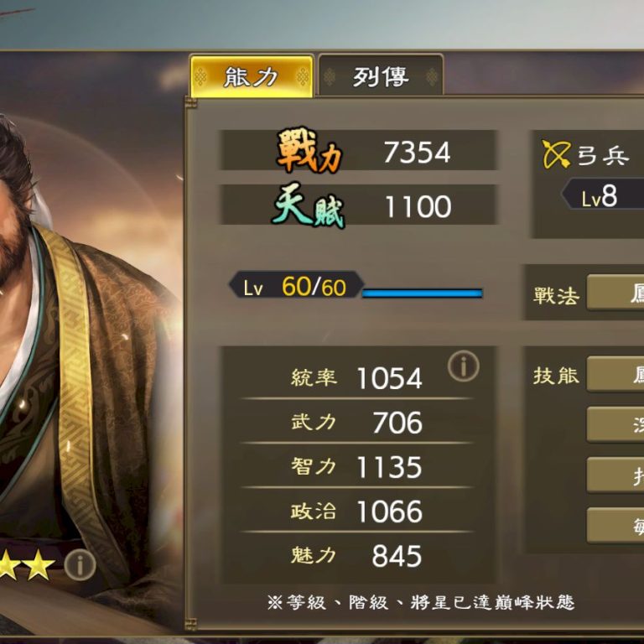
Task: Tap the 天賦 talent emblem
Action: (x=309, y=205)
